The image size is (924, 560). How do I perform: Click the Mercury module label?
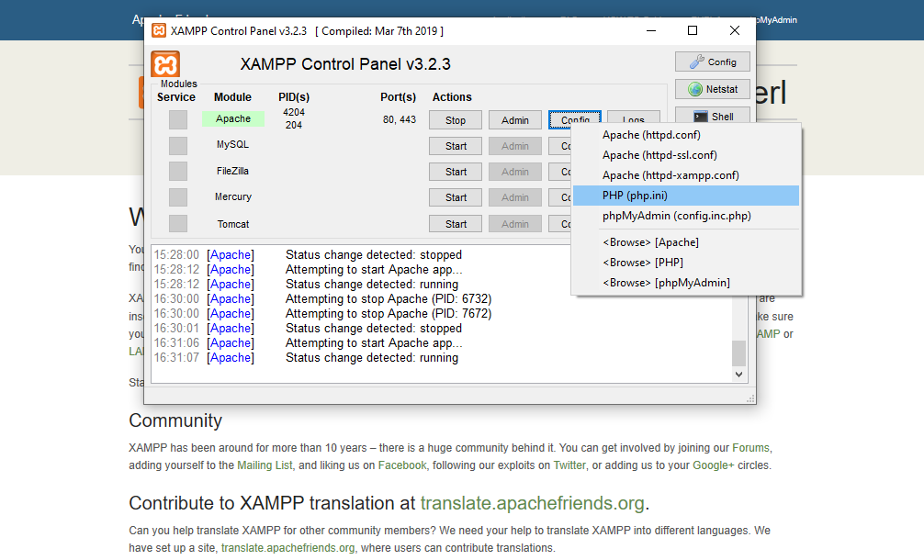point(232,196)
